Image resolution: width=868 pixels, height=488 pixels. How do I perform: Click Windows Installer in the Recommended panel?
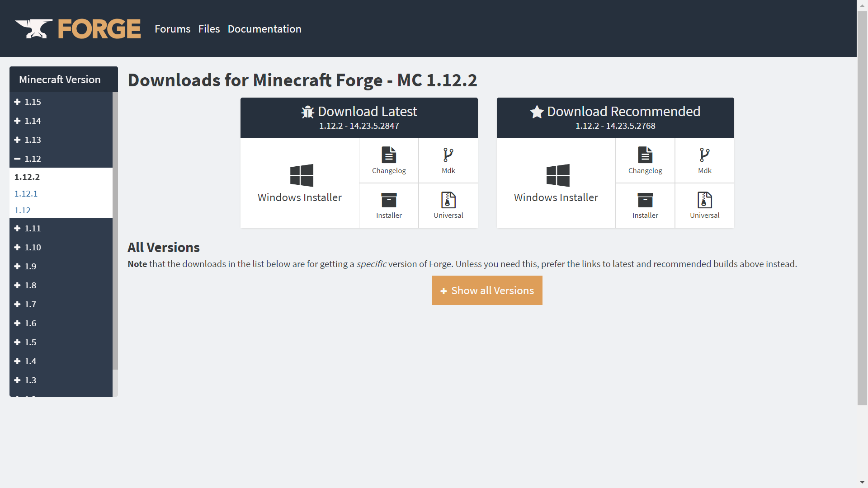(556, 183)
